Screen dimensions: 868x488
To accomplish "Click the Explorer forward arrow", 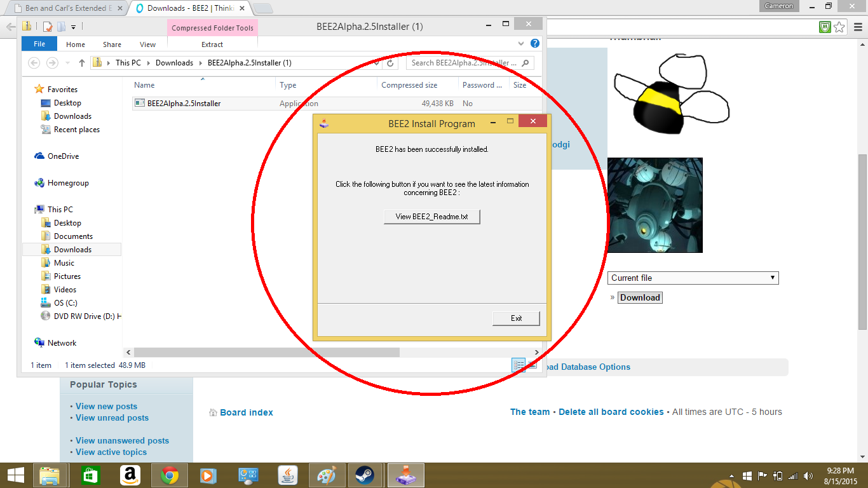I will 52,63.
